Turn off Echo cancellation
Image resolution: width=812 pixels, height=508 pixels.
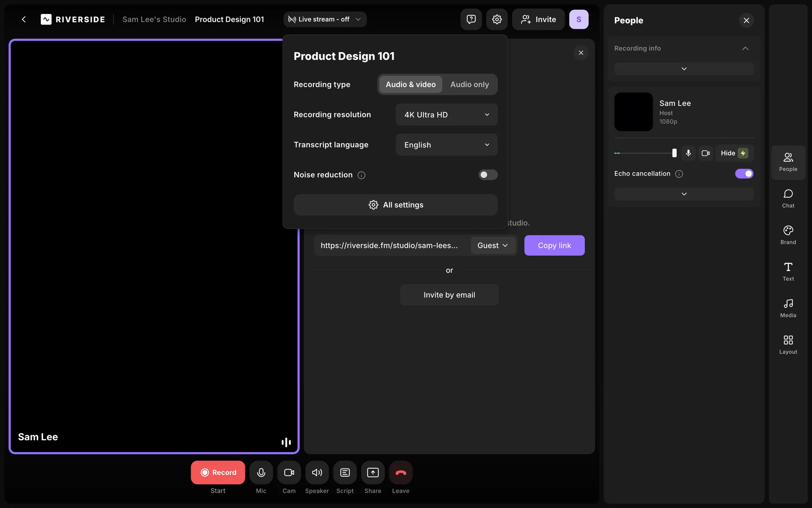point(744,174)
